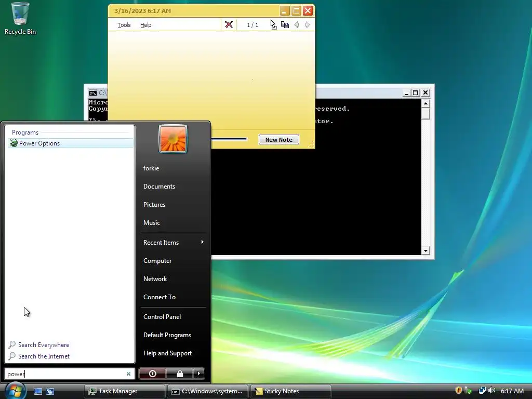Open Network from the Start menu
The height and width of the screenshot is (399, 532).
[155, 279]
